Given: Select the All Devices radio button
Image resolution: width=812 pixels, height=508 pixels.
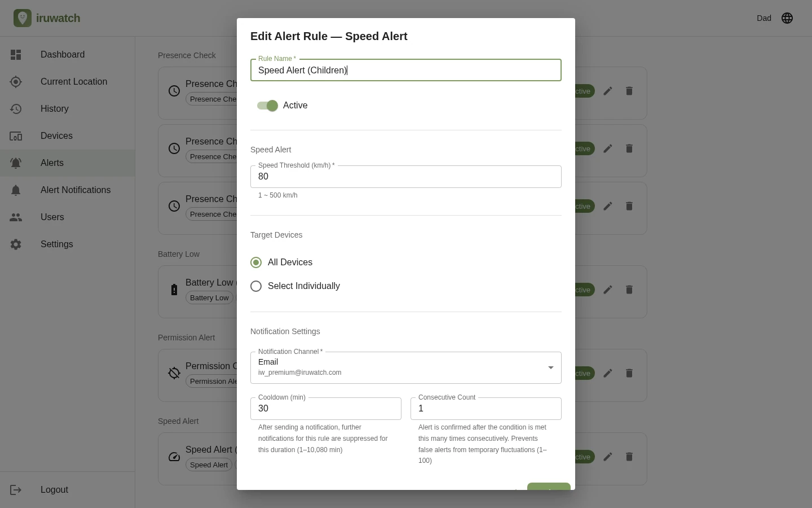Looking at the screenshot, I should pyautogui.click(x=256, y=262).
